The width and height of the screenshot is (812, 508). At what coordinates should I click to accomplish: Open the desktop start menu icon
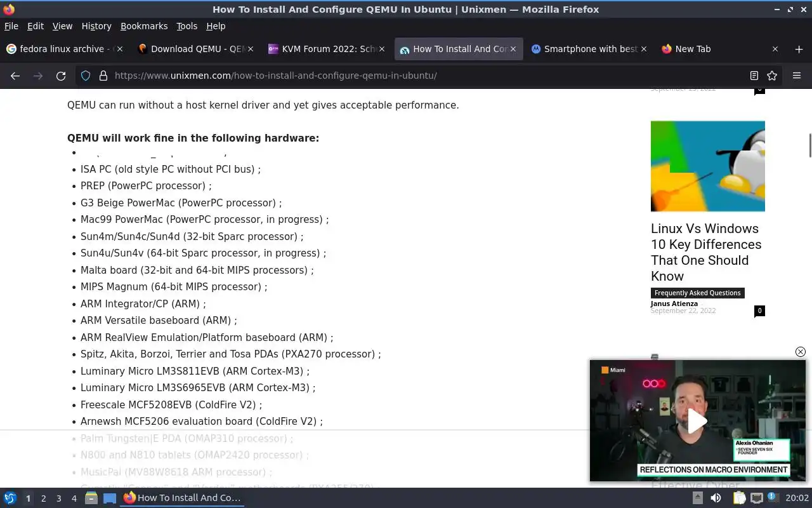(x=10, y=498)
